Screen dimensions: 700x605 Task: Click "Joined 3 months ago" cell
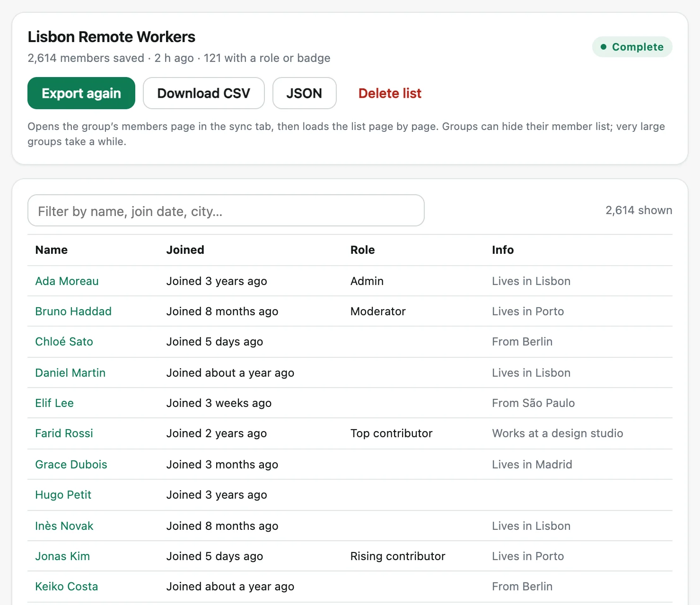[222, 465]
